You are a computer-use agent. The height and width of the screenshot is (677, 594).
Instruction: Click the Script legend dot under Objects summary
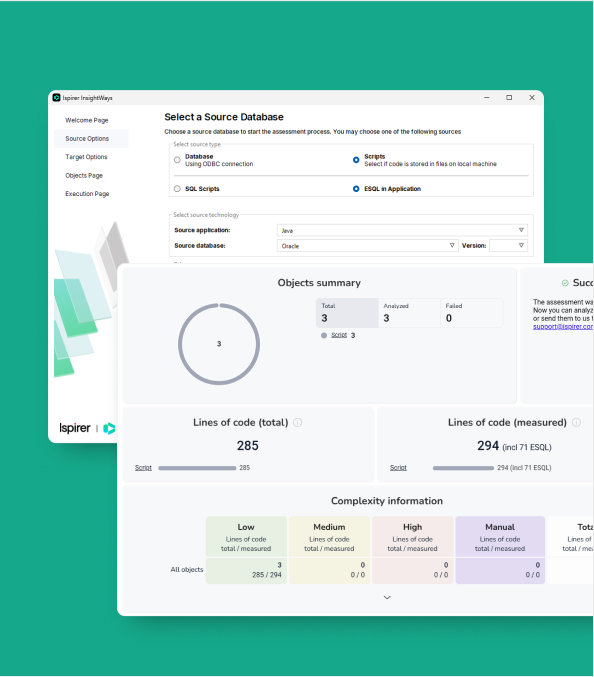click(x=324, y=335)
